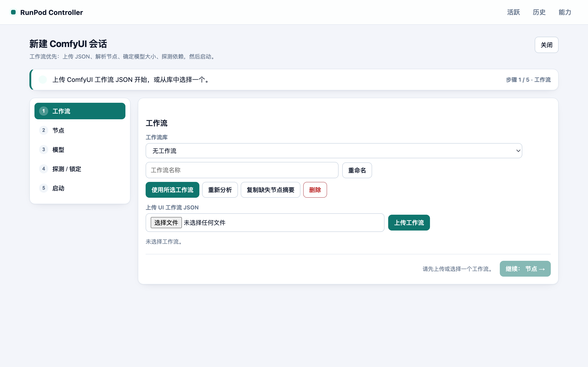Click the 重命名 button
The image size is (588, 367).
pyautogui.click(x=357, y=170)
